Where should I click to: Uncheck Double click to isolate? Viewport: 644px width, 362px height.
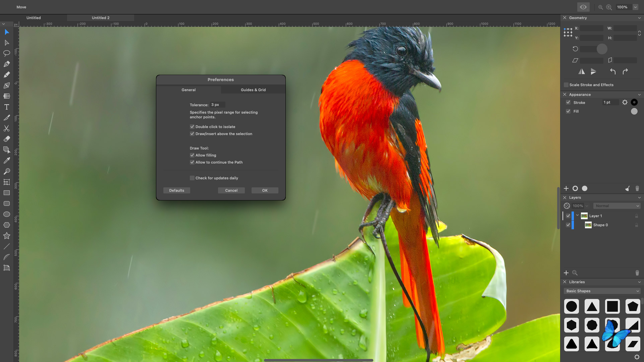[192, 127]
